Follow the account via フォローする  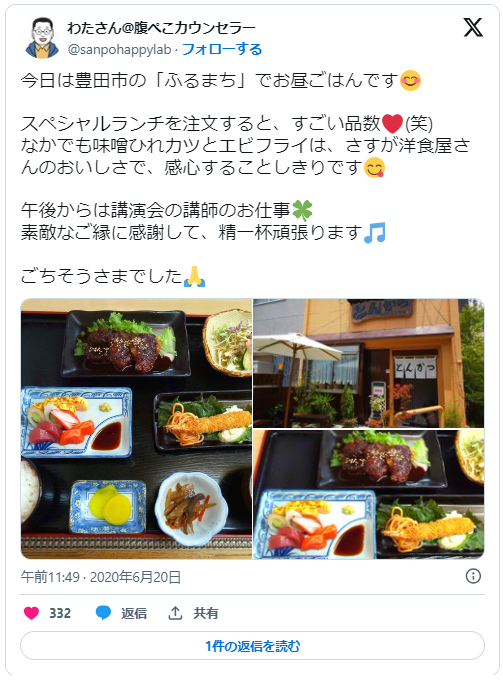222,49
